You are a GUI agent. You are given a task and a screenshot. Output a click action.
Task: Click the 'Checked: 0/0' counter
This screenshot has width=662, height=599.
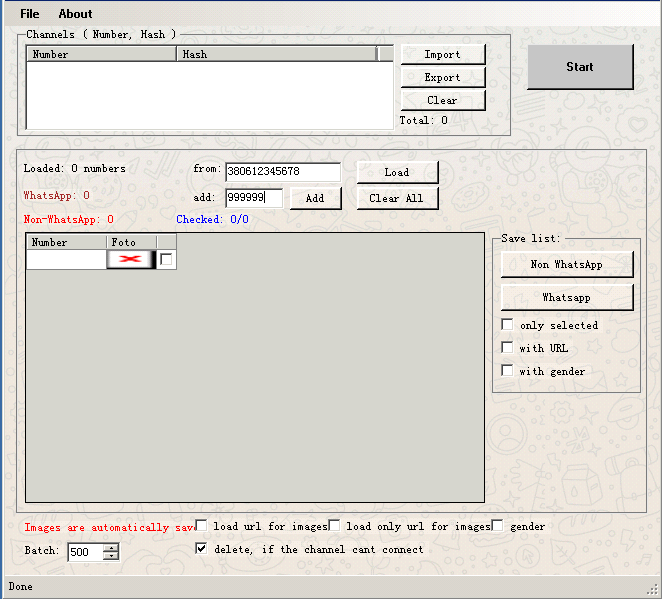tap(212, 219)
